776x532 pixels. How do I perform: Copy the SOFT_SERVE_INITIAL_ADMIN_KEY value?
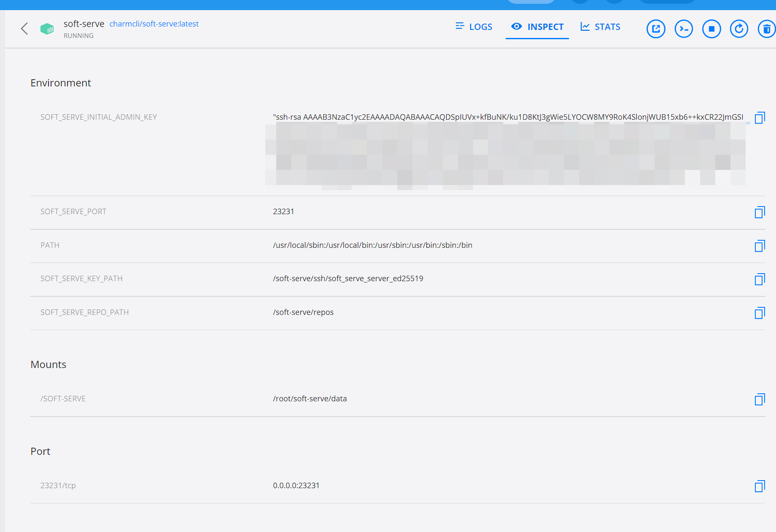coord(760,118)
